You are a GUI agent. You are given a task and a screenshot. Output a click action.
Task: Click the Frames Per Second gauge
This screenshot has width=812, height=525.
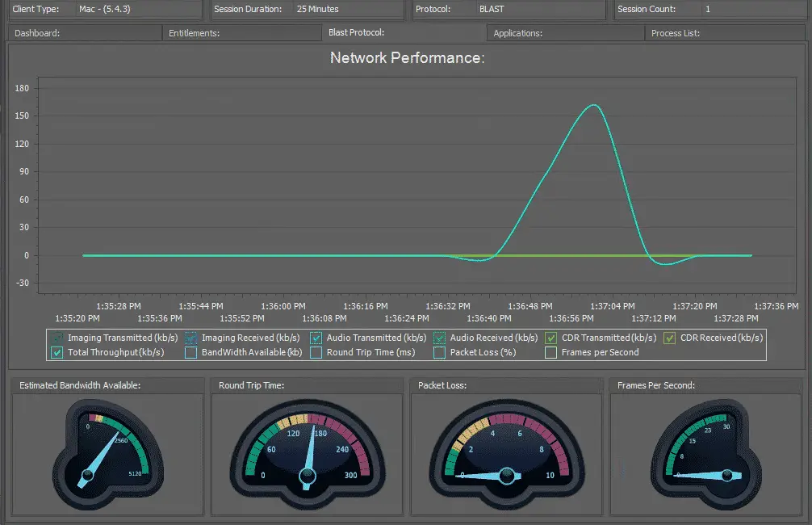pos(706,454)
